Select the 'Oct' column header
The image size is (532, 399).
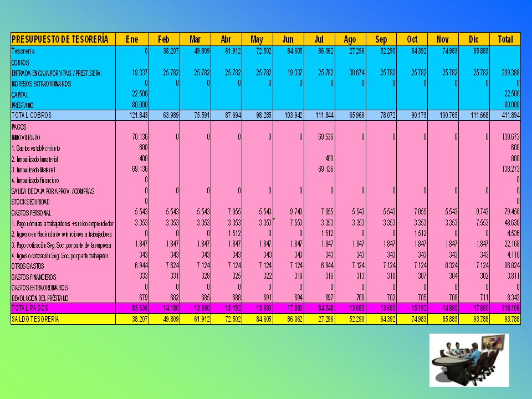pyautogui.click(x=412, y=39)
